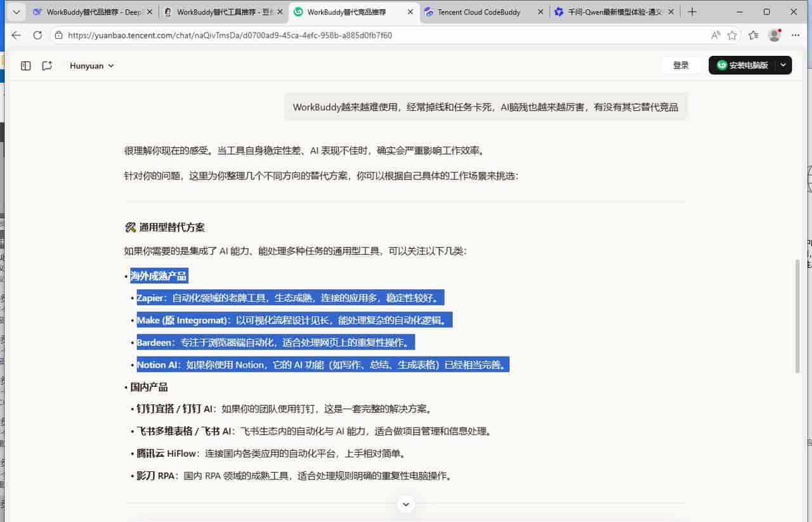Click the Make (原 Integromat) bullet line
The height and width of the screenshot is (522, 812).
(294, 320)
